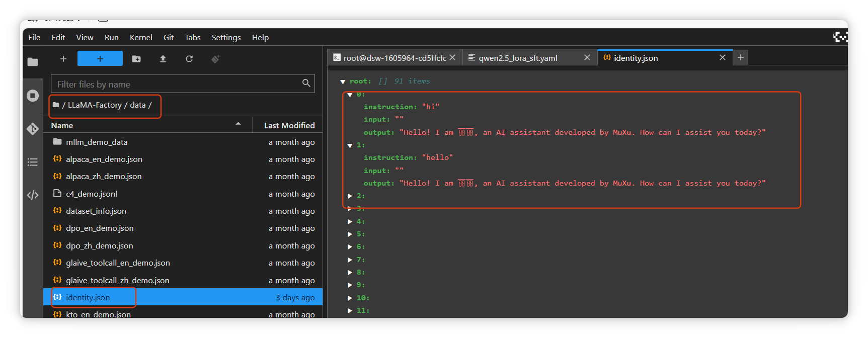Image resolution: width=868 pixels, height=338 pixels.
Task: Open the View menu
Action: [85, 37]
